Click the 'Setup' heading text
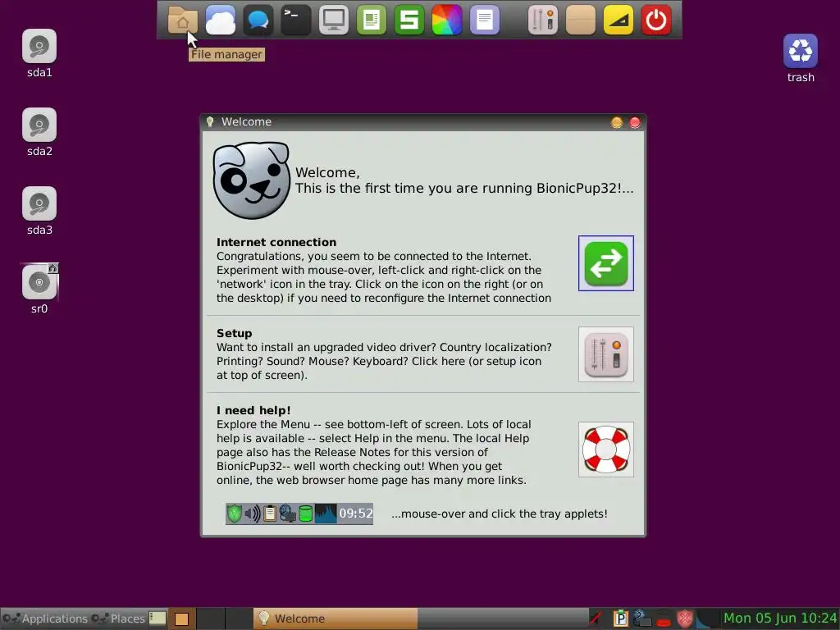This screenshot has width=840, height=630. pos(234,333)
